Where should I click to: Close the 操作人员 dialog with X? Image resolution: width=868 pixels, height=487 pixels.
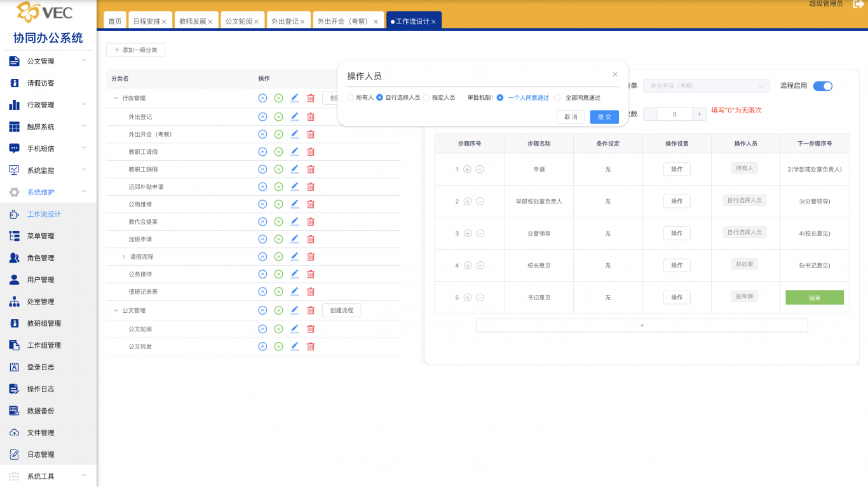(615, 74)
